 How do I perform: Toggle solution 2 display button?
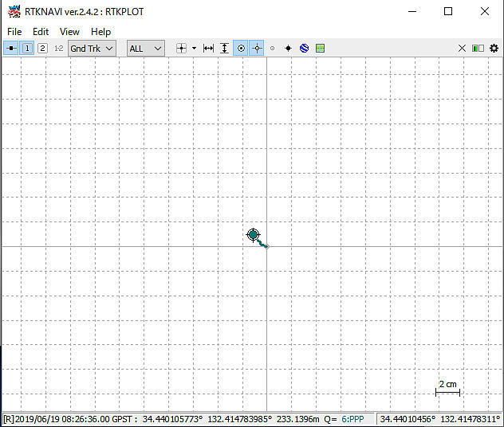(x=42, y=49)
